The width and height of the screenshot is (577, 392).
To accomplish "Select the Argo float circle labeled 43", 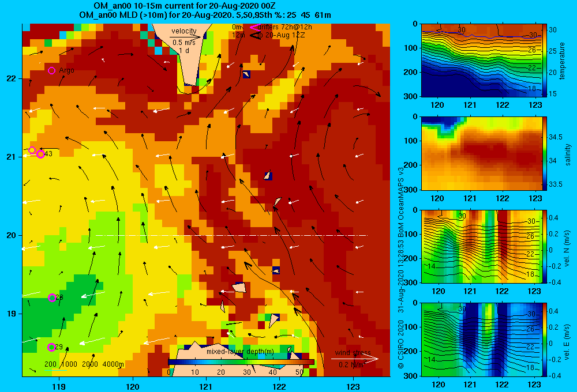I will (40, 154).
